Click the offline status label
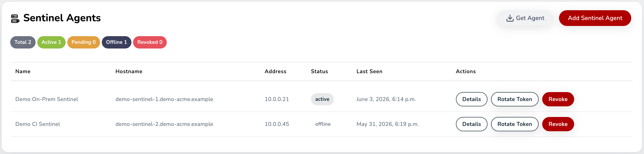This screenshot has height=154, width=644. (323, 124)
